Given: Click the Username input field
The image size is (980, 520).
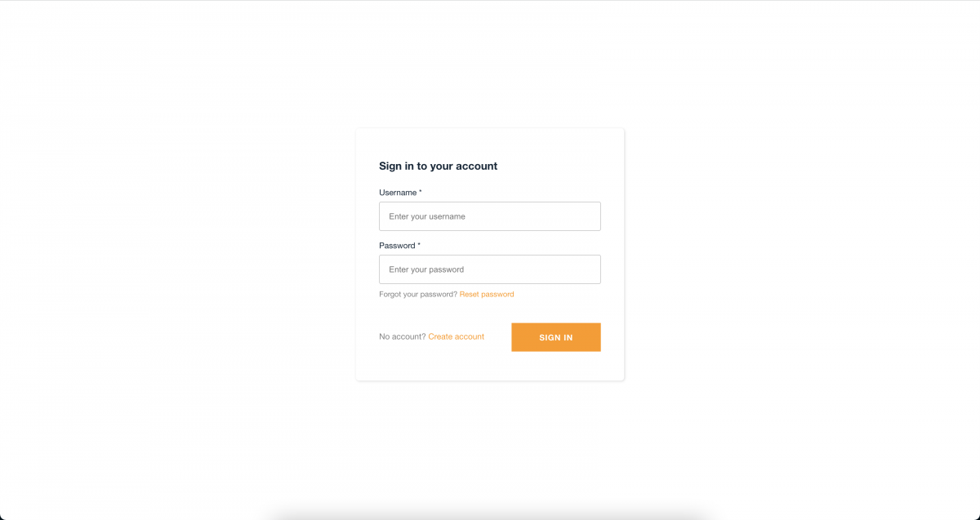Looking at the screenshot, I should click(x=490, y=216).
